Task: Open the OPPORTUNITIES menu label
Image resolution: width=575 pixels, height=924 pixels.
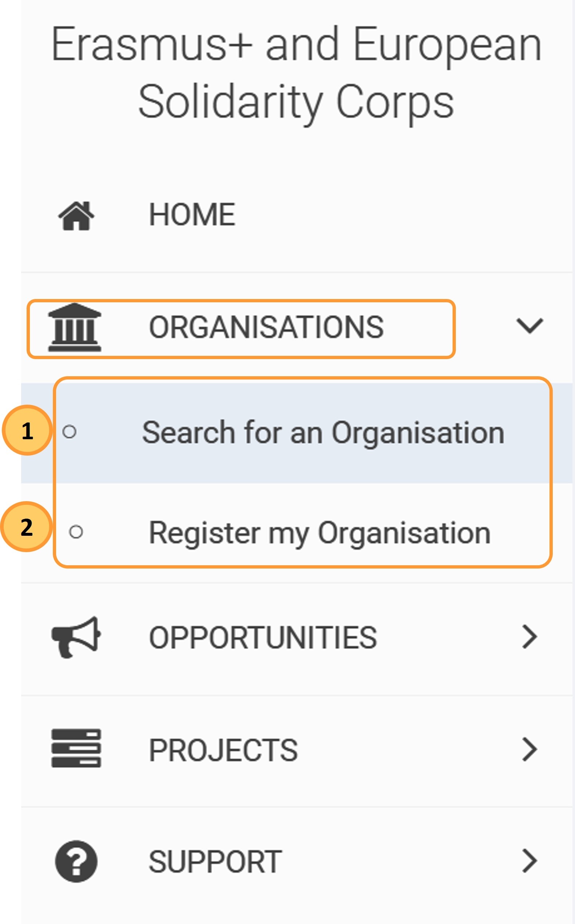Action: click(x=263, y=637)
